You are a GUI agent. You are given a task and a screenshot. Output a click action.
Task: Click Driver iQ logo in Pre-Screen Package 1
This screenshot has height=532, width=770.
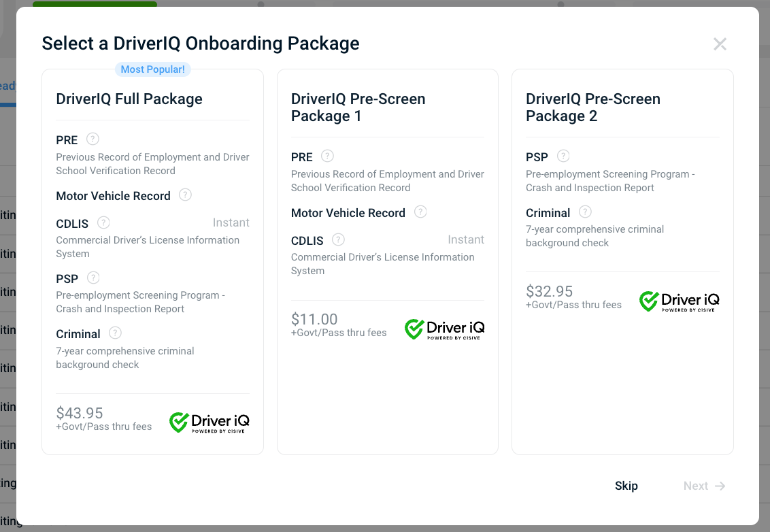(444, 329)
